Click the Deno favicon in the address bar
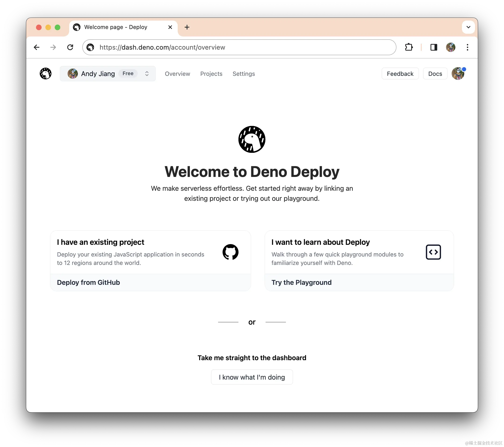Image resolution: width=504 pixels, height=447 pixels. coord(90,47)
